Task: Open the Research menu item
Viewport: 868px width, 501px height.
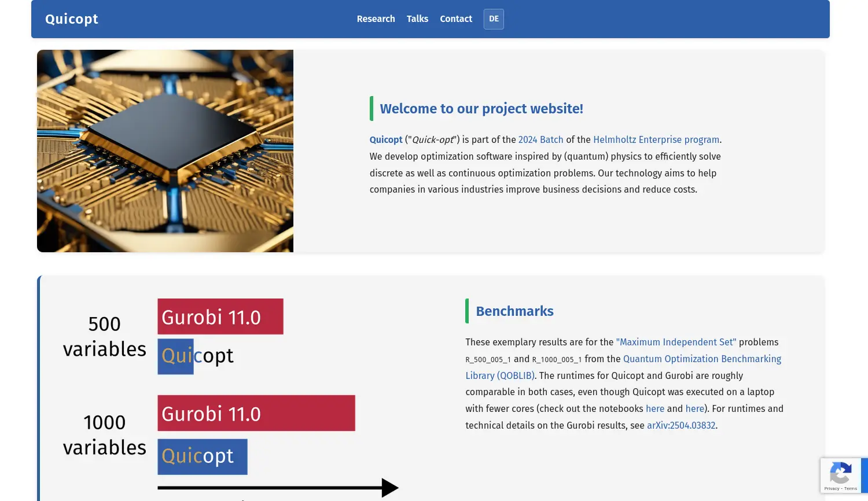Action: [376, 19]
